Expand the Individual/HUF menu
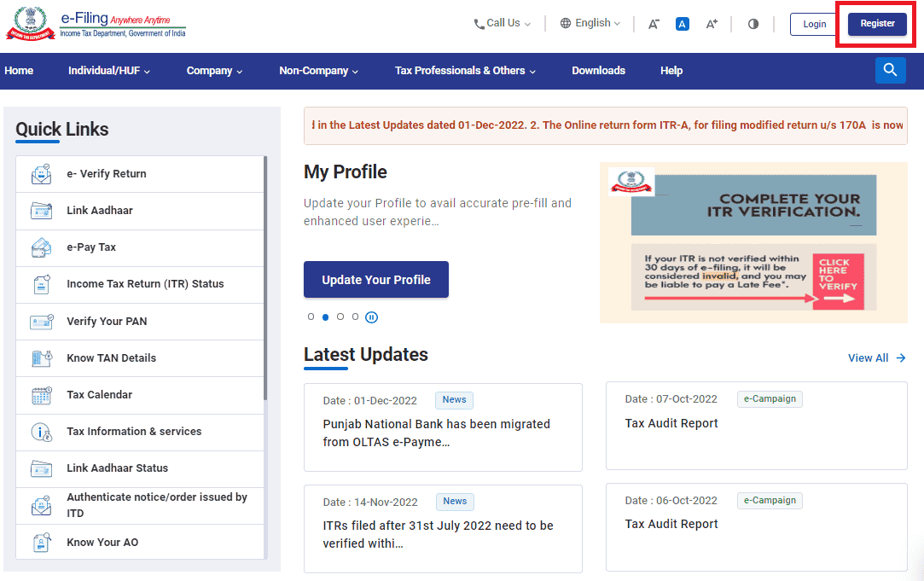The image size is (924, 581). coord(109,71)
